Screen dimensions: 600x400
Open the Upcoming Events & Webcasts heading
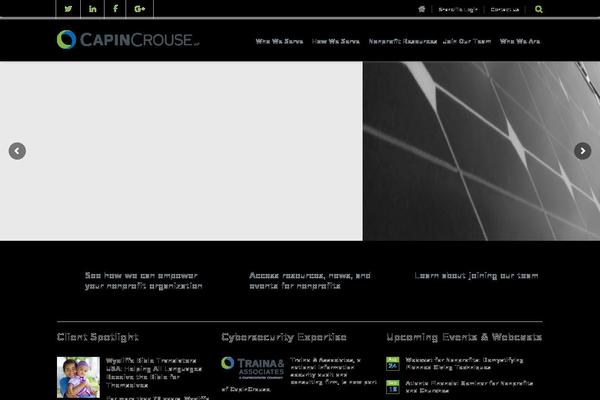click(x=464, y=337)
